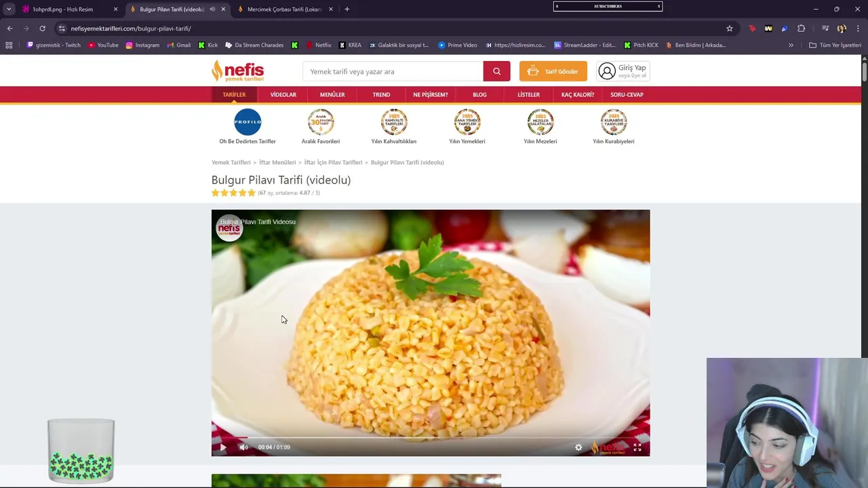The width and height of the screenshot is (868, 488).
Task: Toggle video fullscreen mode
Action: point(637,447)
